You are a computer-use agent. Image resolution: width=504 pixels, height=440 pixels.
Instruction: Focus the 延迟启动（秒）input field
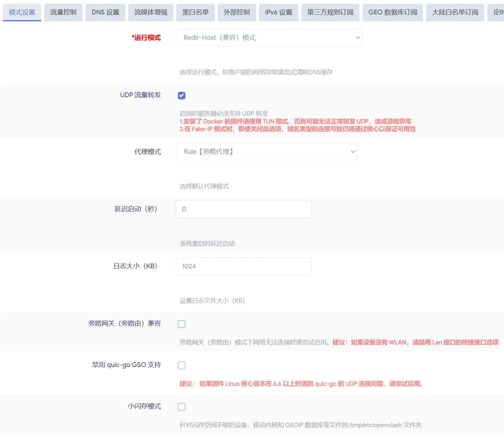(x=244, y=209)
